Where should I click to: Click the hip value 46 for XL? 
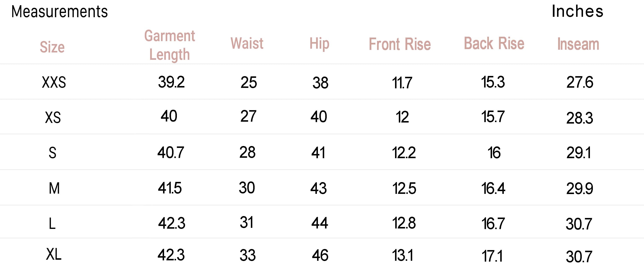[320, 256]
